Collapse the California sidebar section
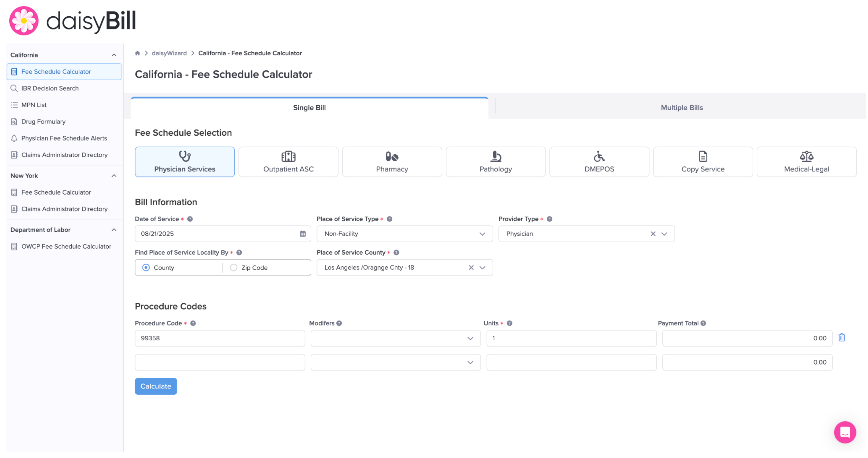This screenshot has width=868, height=458. coord(114,55)
